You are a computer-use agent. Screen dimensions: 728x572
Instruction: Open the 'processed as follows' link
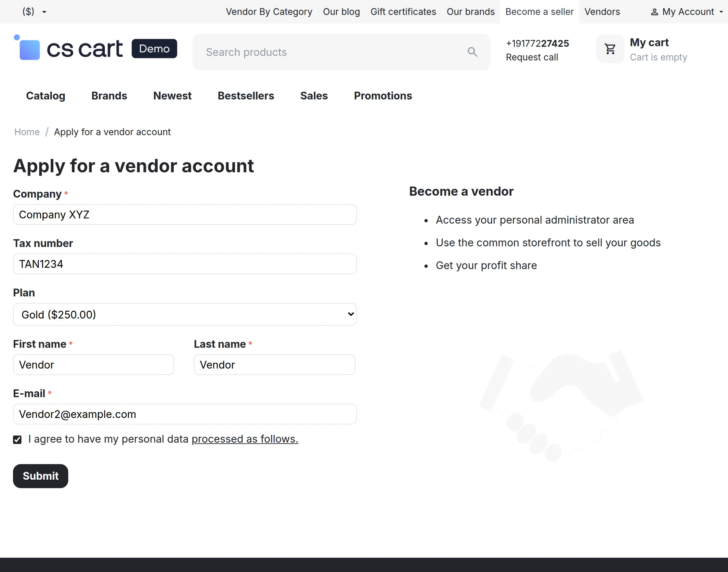(x=245, y=439)
